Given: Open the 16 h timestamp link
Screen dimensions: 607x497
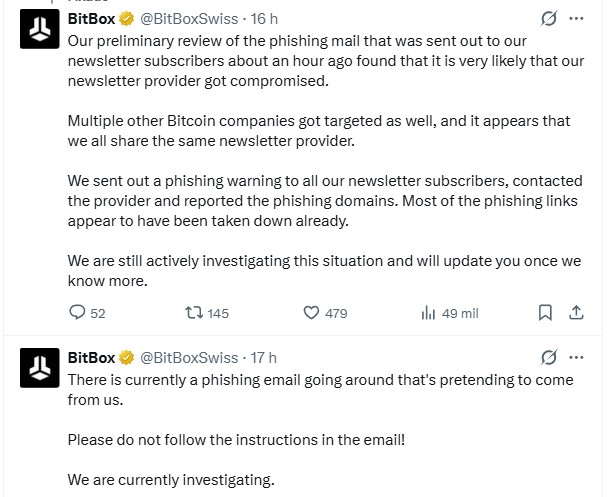Looking at the screenshot, I should (x=264, y=19).
